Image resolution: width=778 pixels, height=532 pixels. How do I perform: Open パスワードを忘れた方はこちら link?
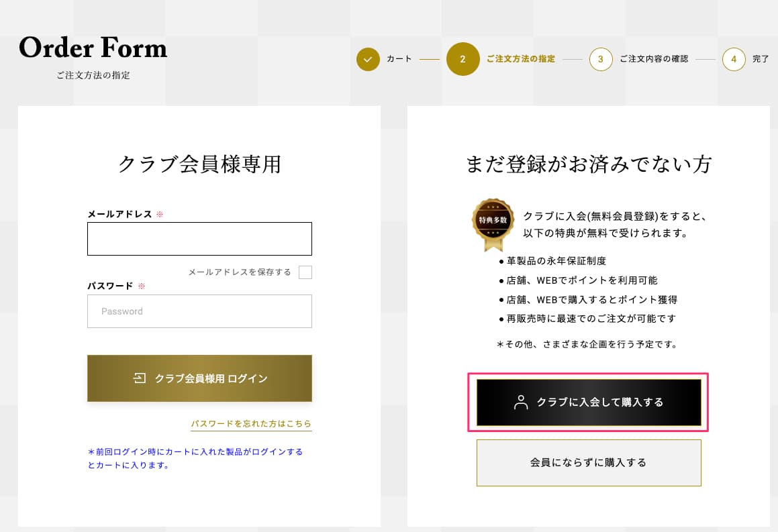pos(251,424)
